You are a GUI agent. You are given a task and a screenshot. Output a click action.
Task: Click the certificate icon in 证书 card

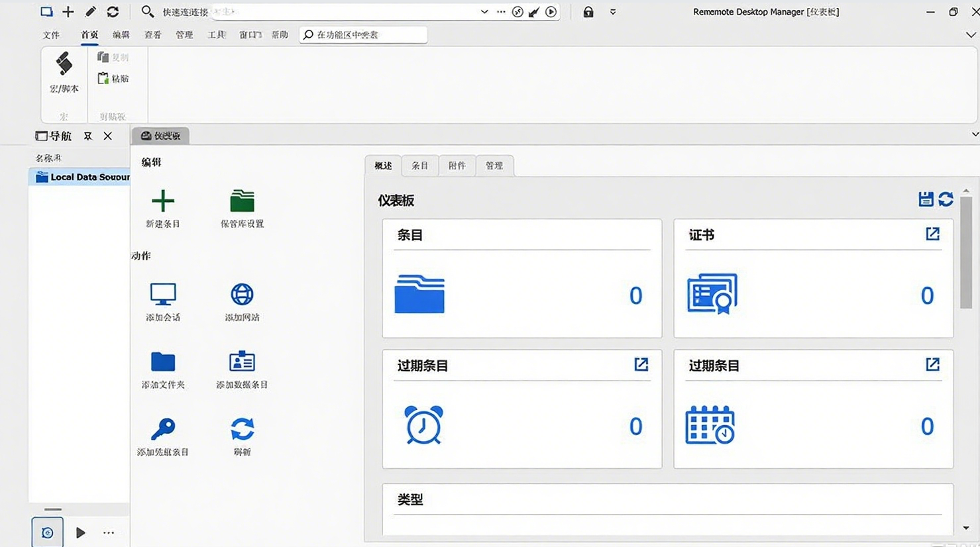pos(712,294)
